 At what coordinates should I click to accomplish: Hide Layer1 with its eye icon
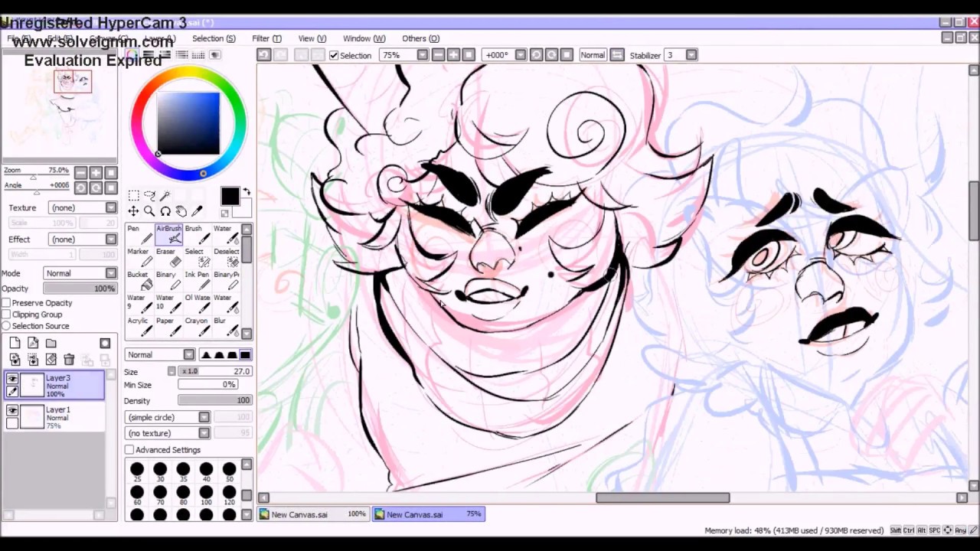pyautogui.click(x=12, y=411)
